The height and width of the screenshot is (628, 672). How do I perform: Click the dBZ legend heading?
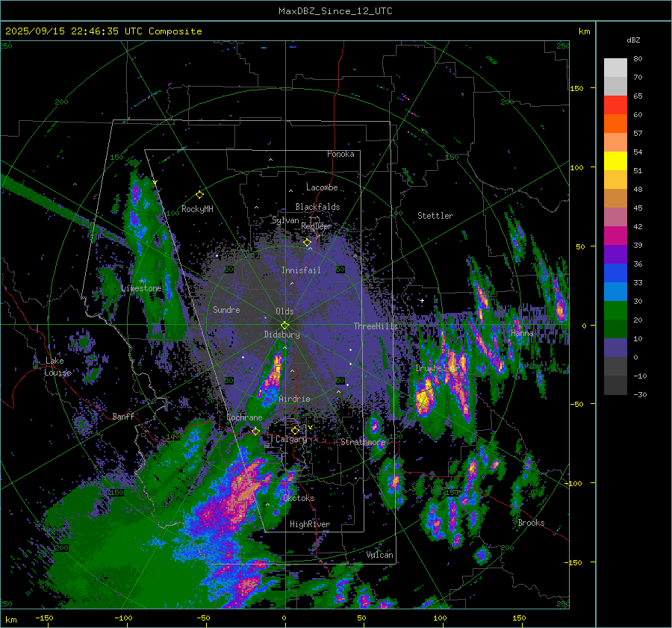(633, 40)
